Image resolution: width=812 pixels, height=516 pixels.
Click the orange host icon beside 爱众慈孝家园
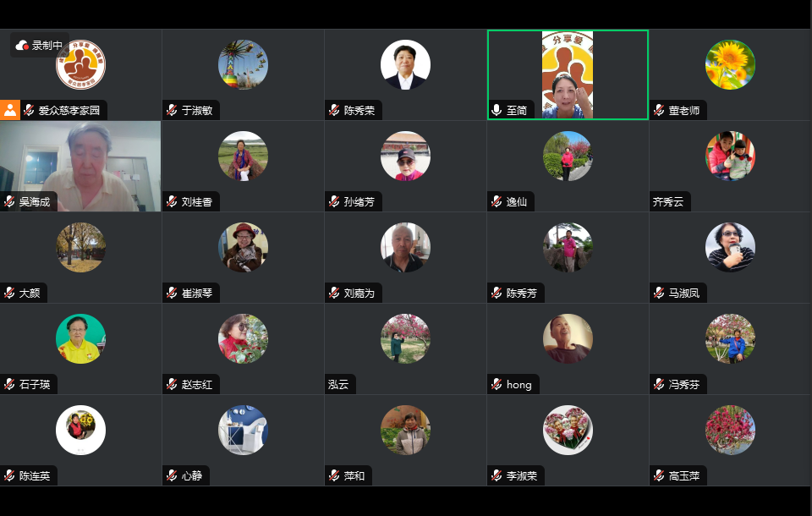(x=10, y=110)
